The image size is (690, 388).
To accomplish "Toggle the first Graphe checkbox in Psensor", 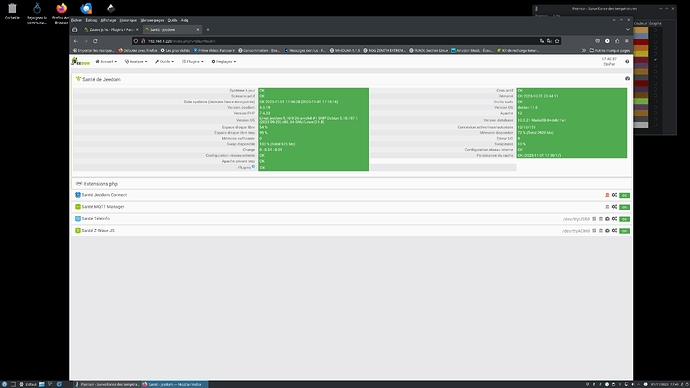I will 655,30.
